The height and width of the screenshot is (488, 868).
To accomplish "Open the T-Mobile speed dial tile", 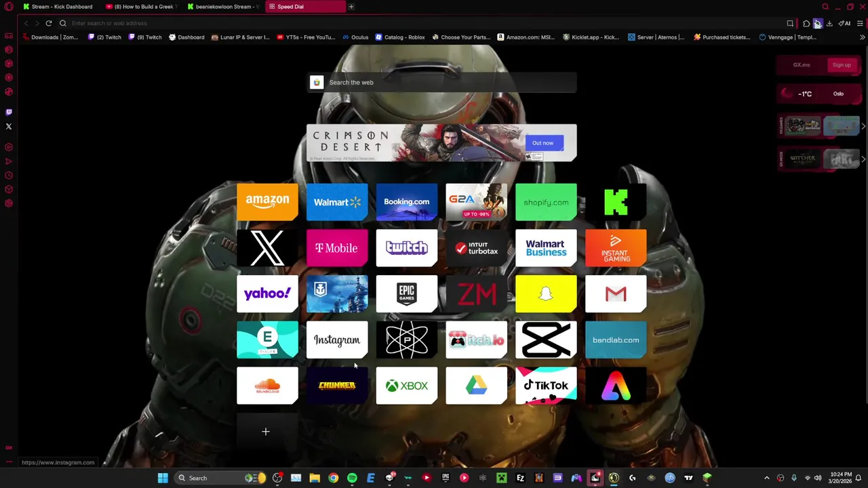I will [x=337, y=248].
